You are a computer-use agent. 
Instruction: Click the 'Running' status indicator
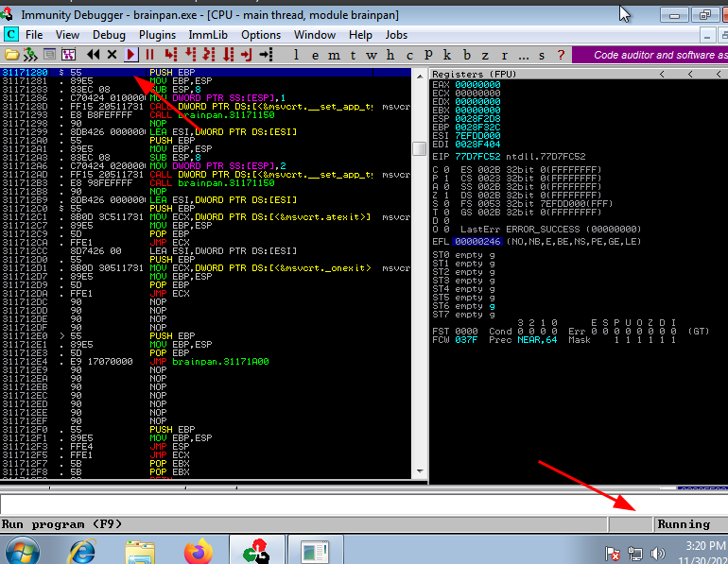click(684, 524)
